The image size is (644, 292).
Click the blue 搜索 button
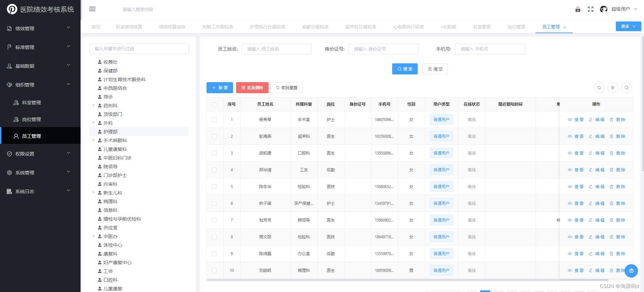tap(405, 69)
